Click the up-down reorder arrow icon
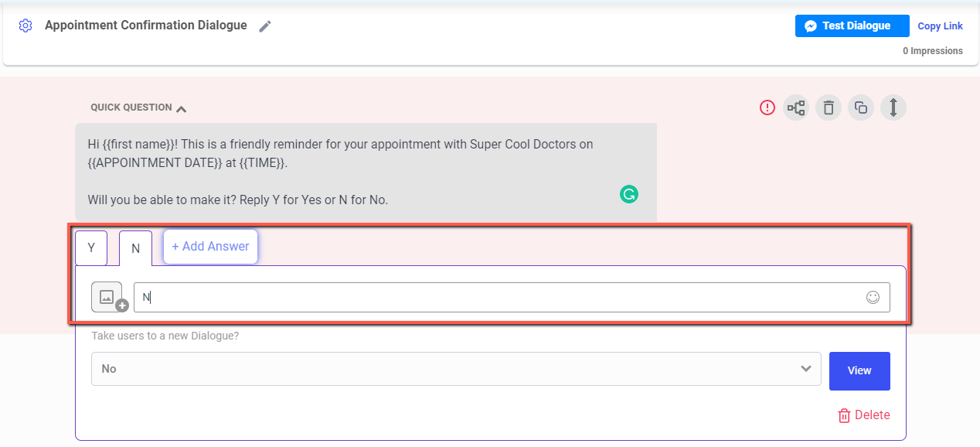Screen dimensions: 980x447 pos(893,107)
